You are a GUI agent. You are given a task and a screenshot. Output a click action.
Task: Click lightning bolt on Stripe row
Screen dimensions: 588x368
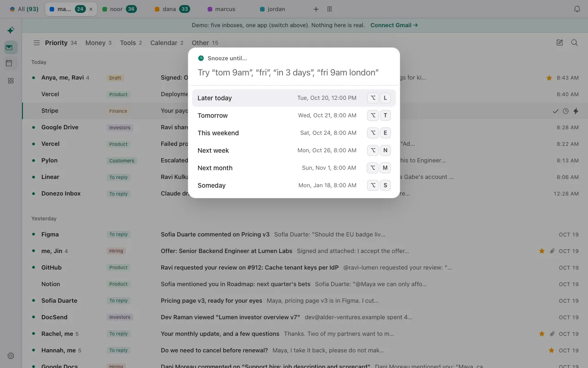[576, 111]
